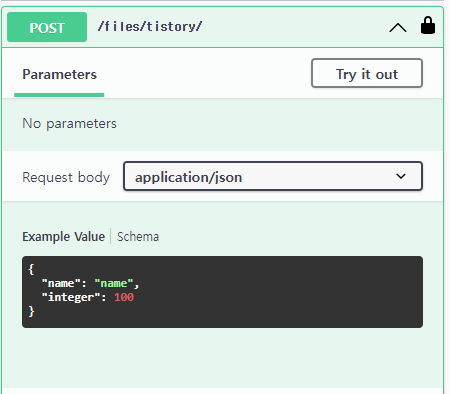450x394 pixels.
Task: Click the "name" key in JSON example
Action: tap(61, 283)
